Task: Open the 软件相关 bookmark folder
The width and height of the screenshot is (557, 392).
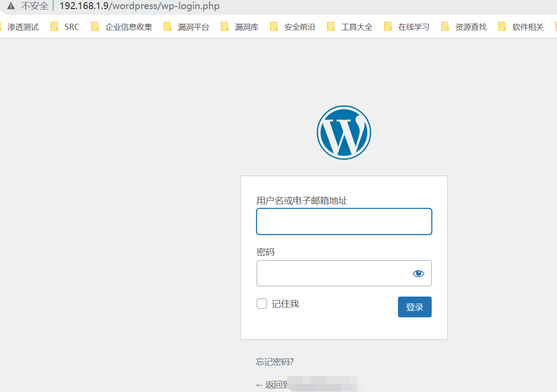Action: [x=521, y=27]
